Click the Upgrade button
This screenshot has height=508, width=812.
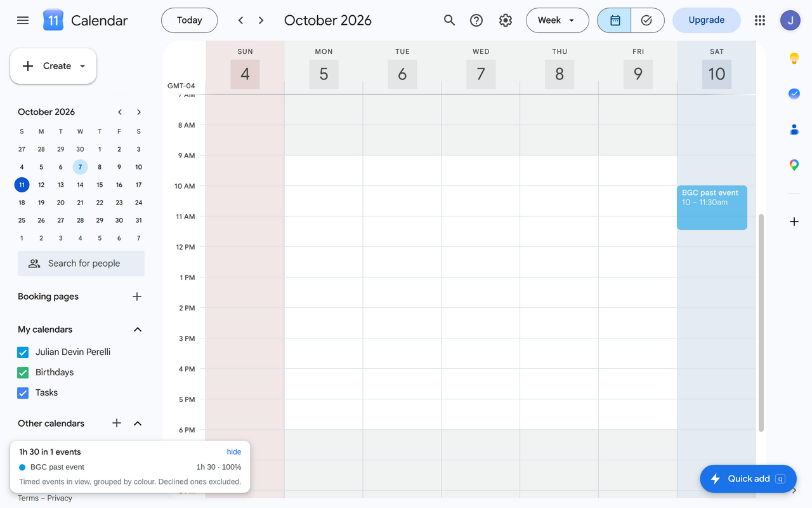click(706, 20)
